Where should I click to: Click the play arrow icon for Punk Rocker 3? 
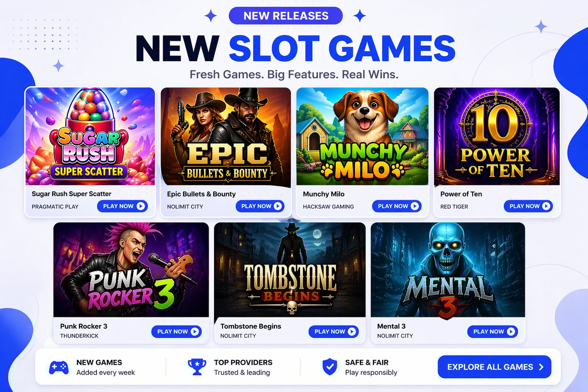[x=195, y=332]
